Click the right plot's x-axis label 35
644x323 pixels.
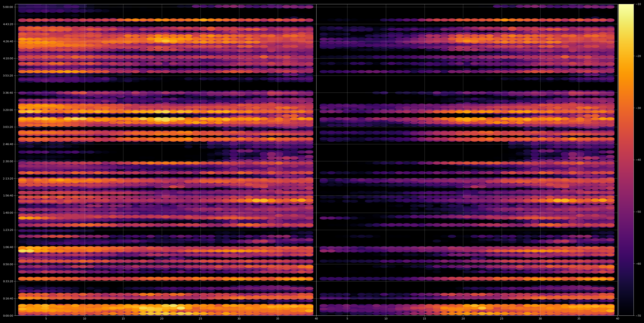point(579,319)
